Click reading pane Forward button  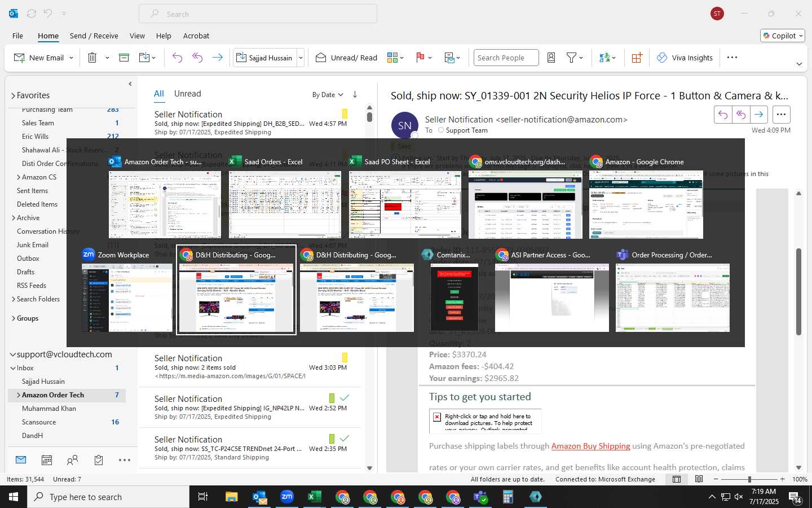tap(759, 115)
